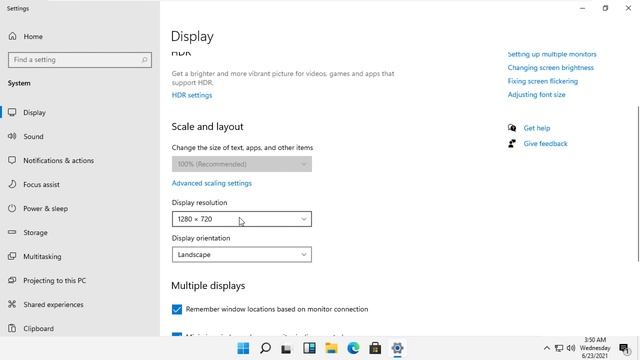Click the Clipboard icon in sidebar
The image size is (640, 360).
click(12, 328)
